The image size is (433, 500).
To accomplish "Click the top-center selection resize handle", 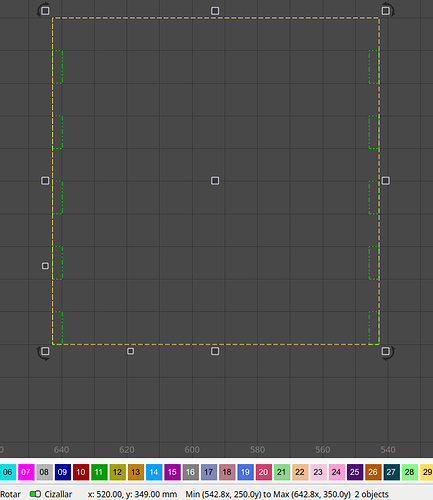I will [x=215, y=11].
